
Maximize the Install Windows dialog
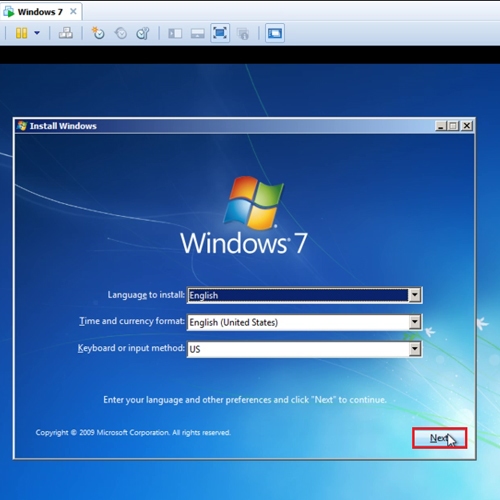[453, 126]
